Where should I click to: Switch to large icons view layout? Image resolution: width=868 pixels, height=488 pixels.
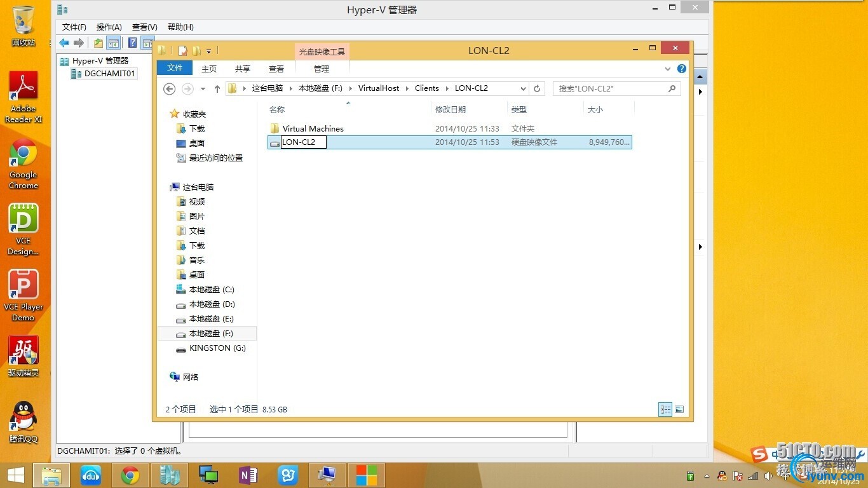pos(679,410)
